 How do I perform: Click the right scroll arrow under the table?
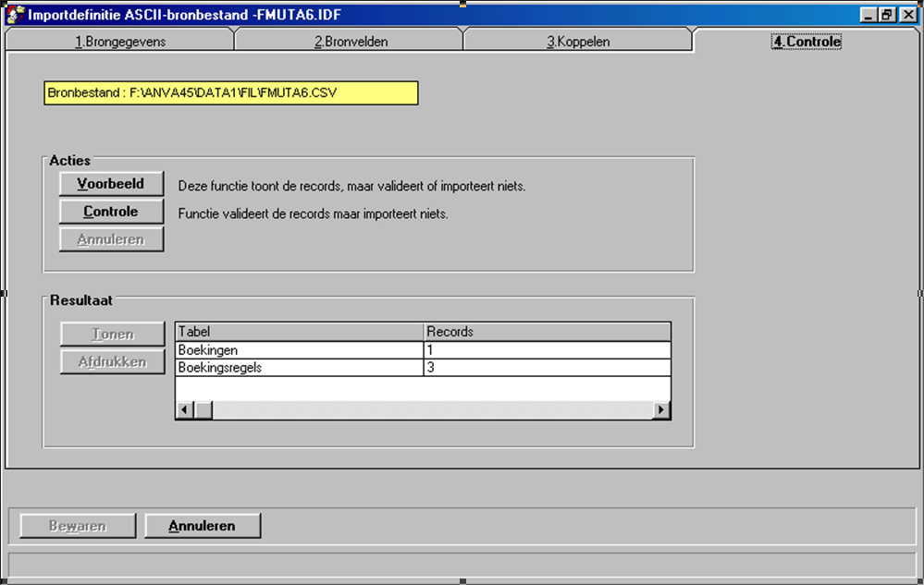[665, 408]
